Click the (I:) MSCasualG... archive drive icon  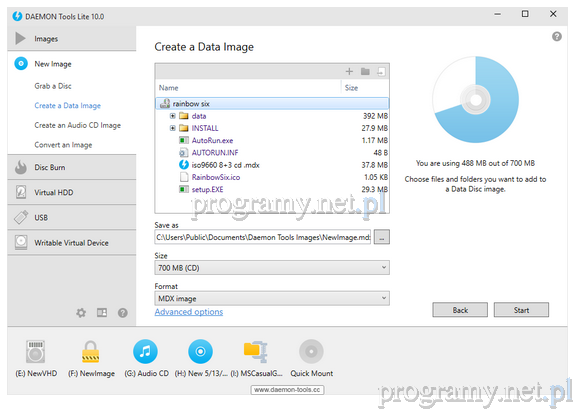point(256,352)
